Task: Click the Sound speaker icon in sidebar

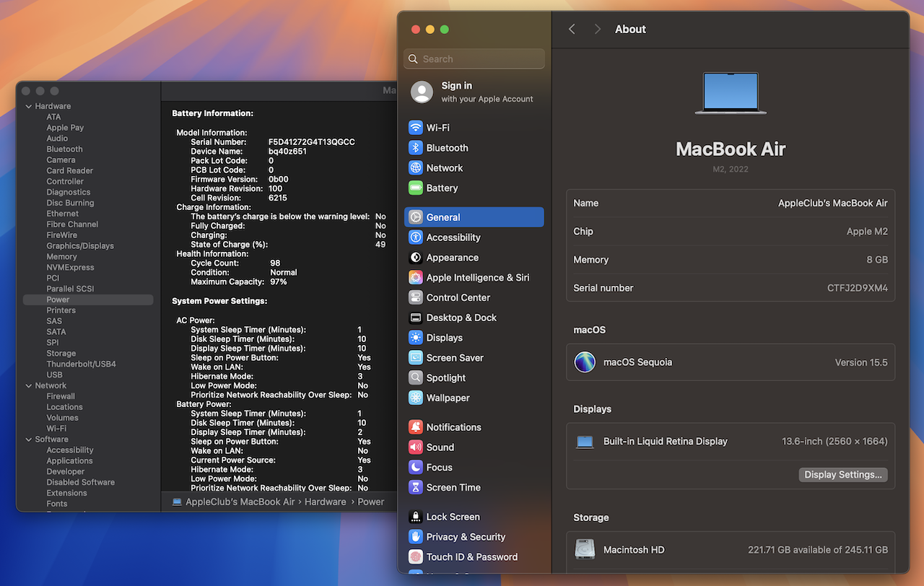Action: click(415, 447)
